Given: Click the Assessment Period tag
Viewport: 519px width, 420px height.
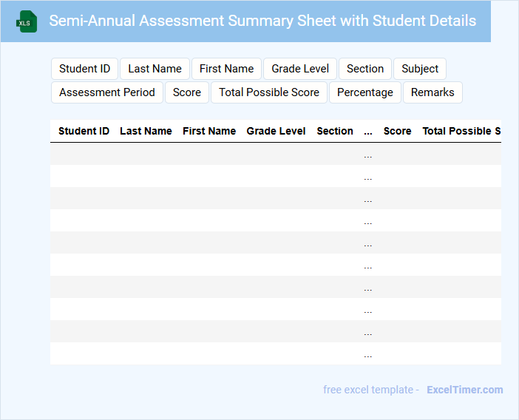Looking at the screenshot, I should [x=107, y=92].
